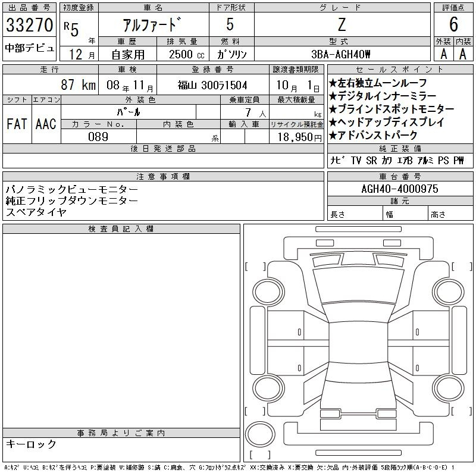Image resolution: width=476 pixels, height=476 pixels.
Task: Click the model code 3BA-AGH40W
Action: pyautogui.click(x=342, y=54)
